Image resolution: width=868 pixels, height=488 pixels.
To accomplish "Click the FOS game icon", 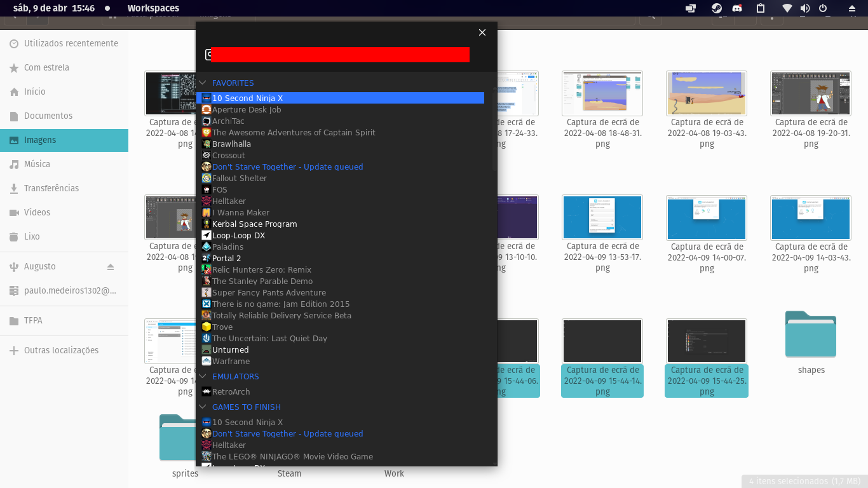I will click(x=207, y=189).
